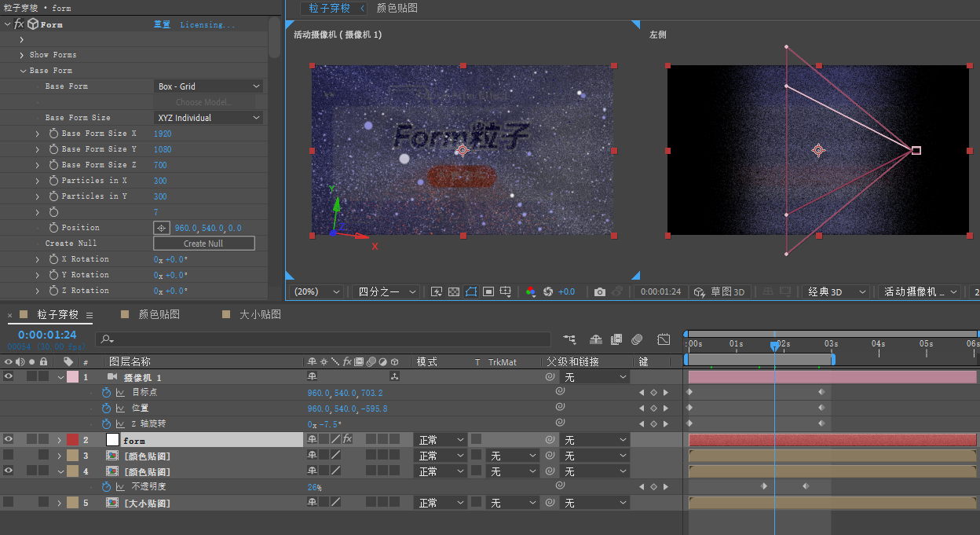This screenshot has width=980, height=535.
Task: Click the timeline layer search field
Action: coord(323,339)
